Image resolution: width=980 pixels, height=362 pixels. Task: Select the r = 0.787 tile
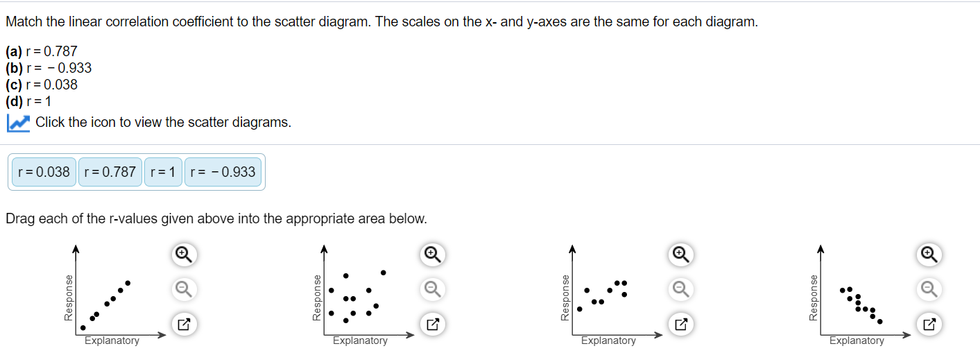(110, 172)
